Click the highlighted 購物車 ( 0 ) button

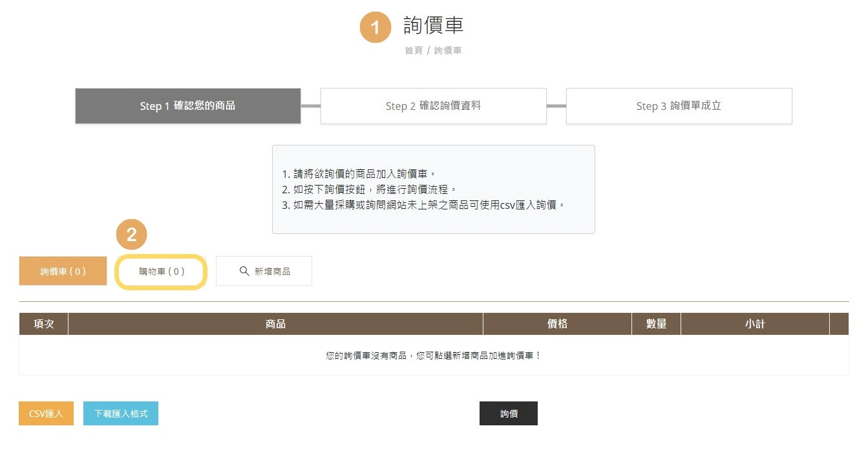coord(161,271)
